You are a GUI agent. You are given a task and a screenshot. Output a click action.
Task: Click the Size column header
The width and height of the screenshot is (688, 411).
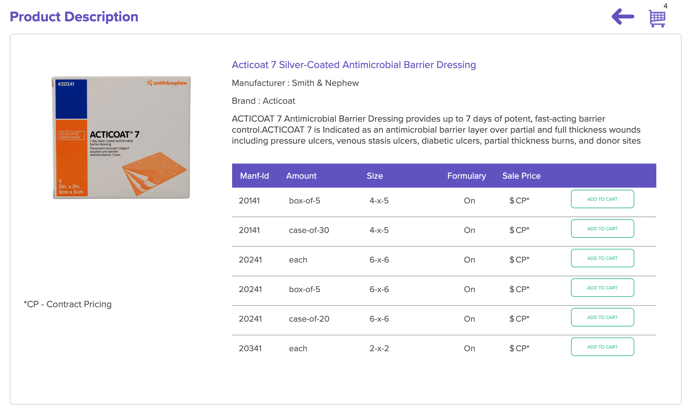point(375,176)
